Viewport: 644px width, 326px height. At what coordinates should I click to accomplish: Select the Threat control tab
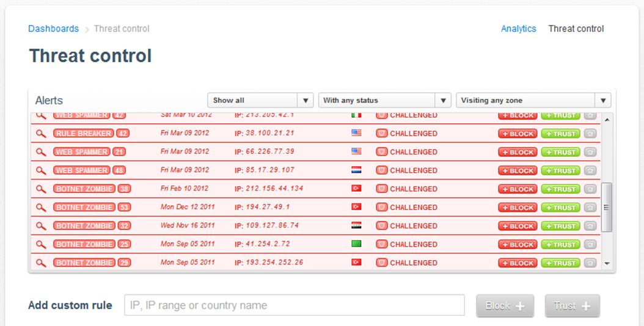coord(576,29)
